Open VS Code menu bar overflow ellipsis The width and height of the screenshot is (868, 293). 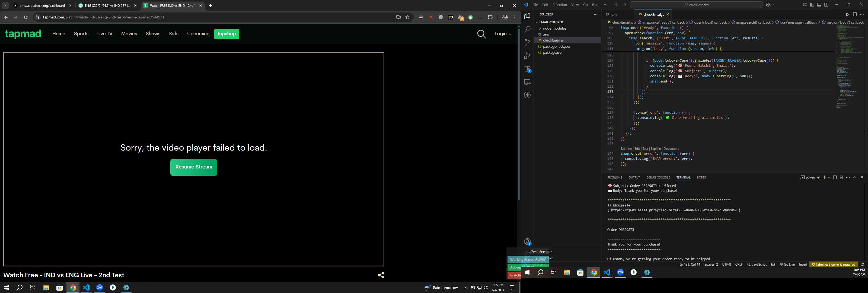[605, 5]
